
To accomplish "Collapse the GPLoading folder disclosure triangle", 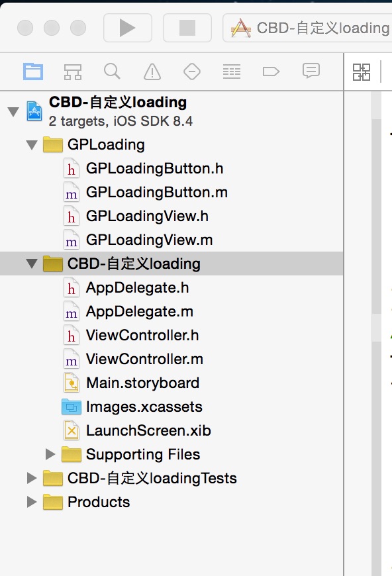I will (x=32, y=145).
